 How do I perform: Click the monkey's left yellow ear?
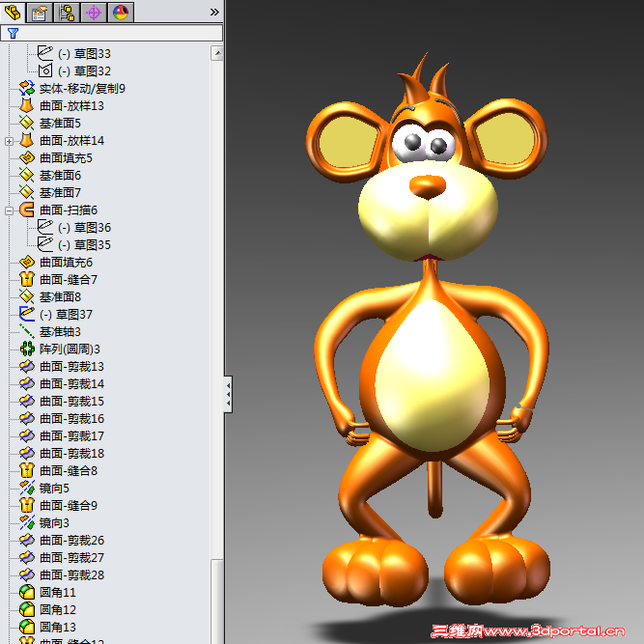[347, 142]
